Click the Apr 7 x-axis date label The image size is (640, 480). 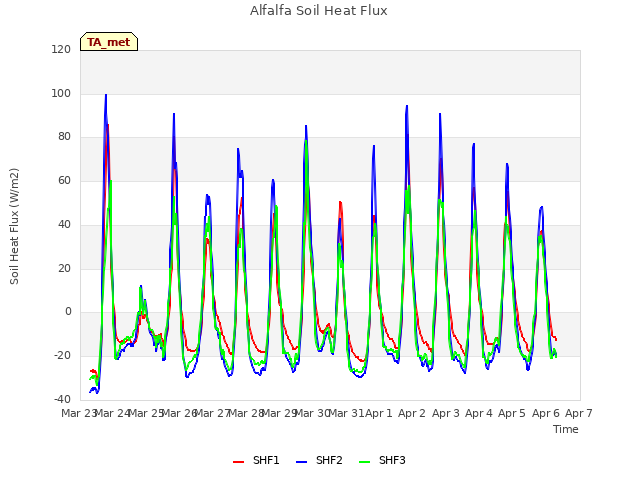579,413
